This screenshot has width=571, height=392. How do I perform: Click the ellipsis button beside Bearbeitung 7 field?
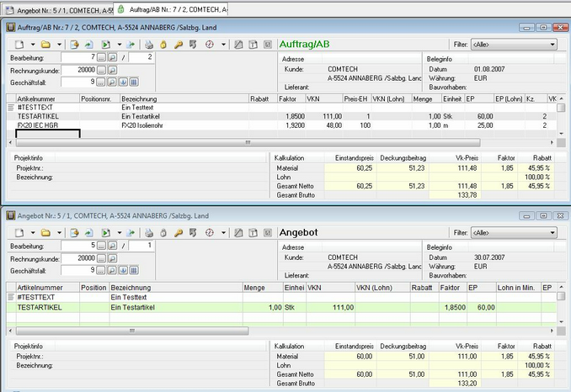(102, 57)
